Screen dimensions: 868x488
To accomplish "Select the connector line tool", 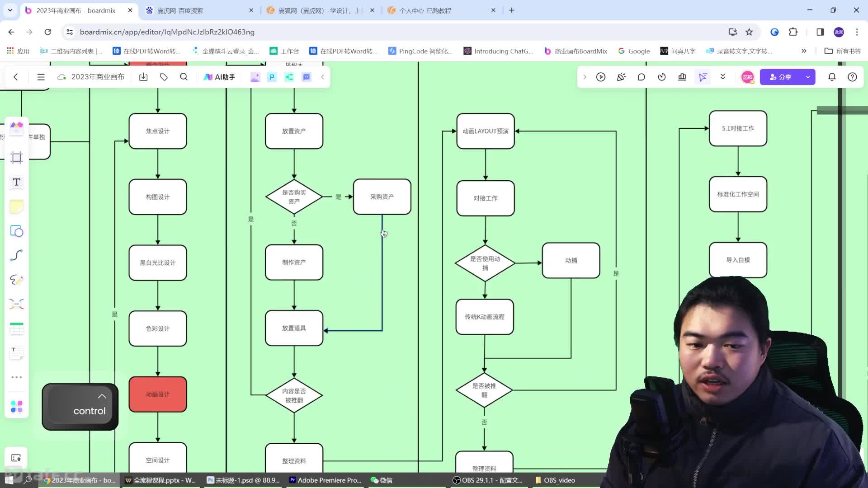I will 17,255.
